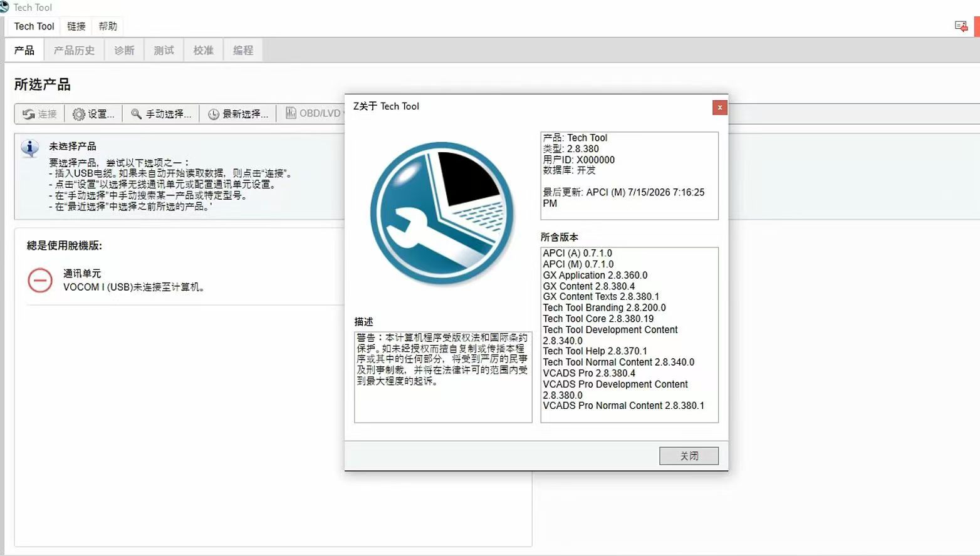Click the 关闭 button in the about dialog

[689, 456]
